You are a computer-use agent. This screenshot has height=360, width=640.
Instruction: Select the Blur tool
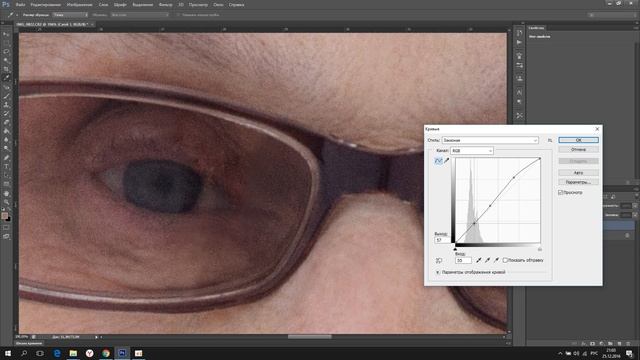[x=6, y=140]
